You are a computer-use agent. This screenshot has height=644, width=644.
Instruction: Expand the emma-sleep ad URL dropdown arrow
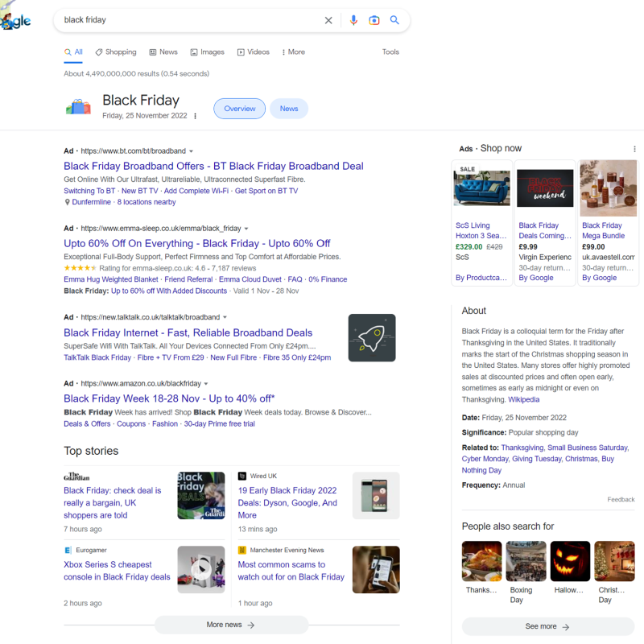point(246,229)
